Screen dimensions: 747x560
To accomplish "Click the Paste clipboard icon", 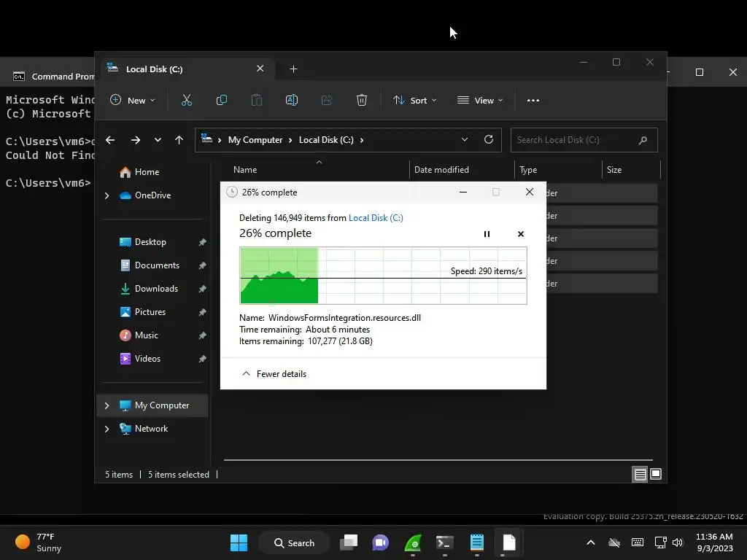I will point(256,100).
